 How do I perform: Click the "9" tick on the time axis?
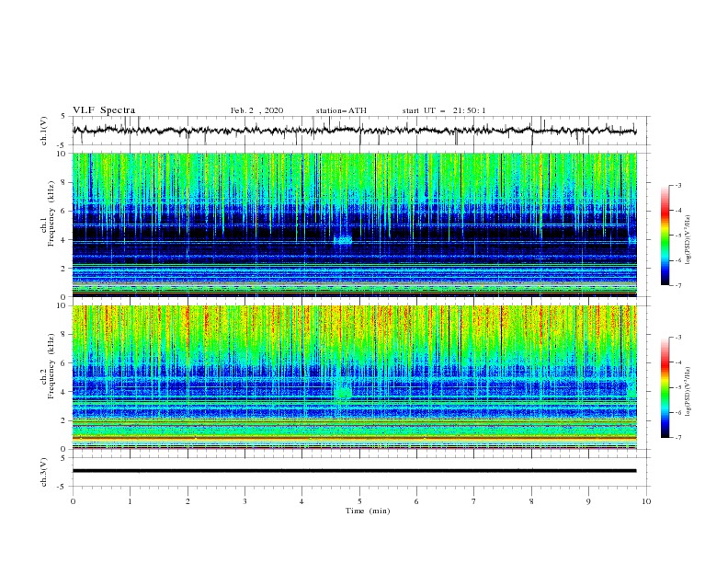pyautogui.click(x=588, y=501)
